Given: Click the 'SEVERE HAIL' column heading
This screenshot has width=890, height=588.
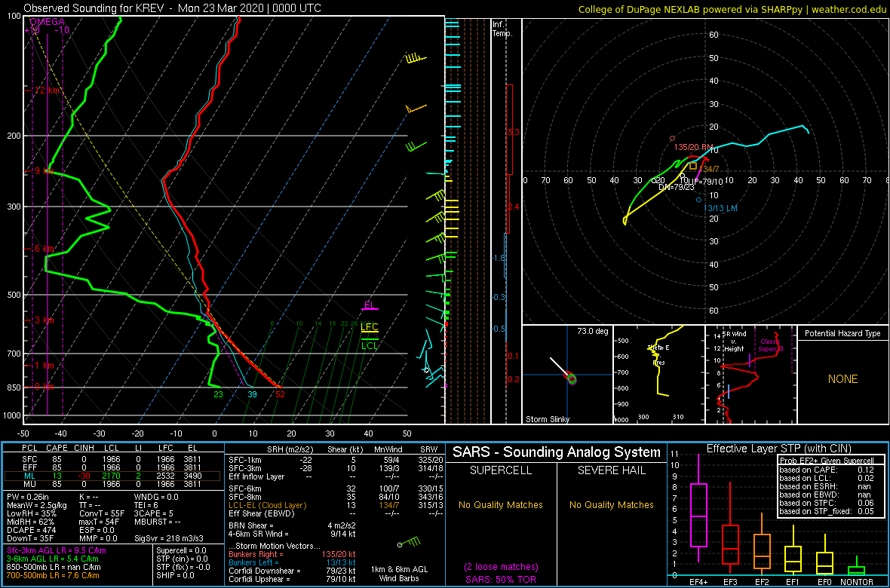Looking at the screenshot, I should click(611, 470).
